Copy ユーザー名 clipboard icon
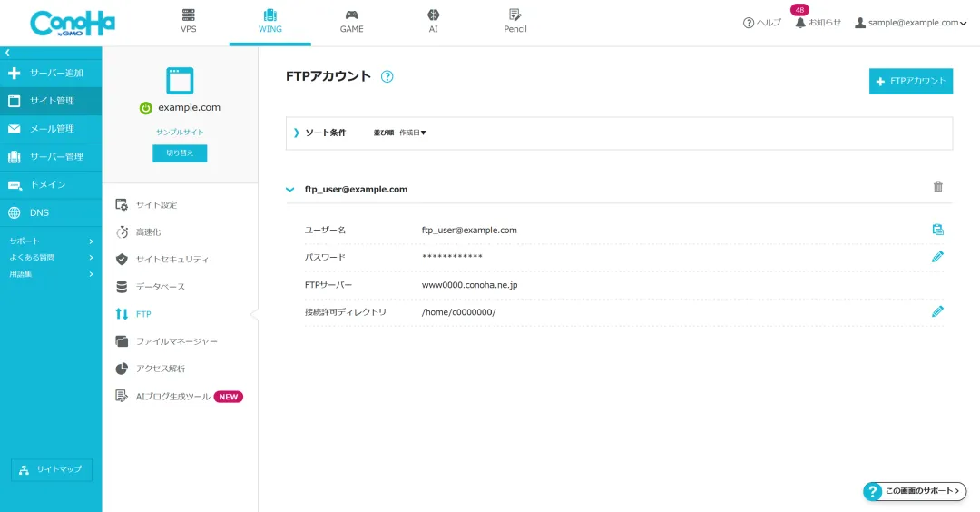 point(937,230)
